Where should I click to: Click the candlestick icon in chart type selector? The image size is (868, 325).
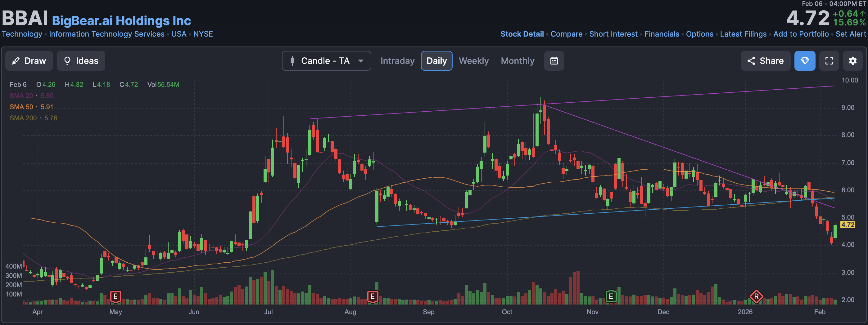point(292,61)
